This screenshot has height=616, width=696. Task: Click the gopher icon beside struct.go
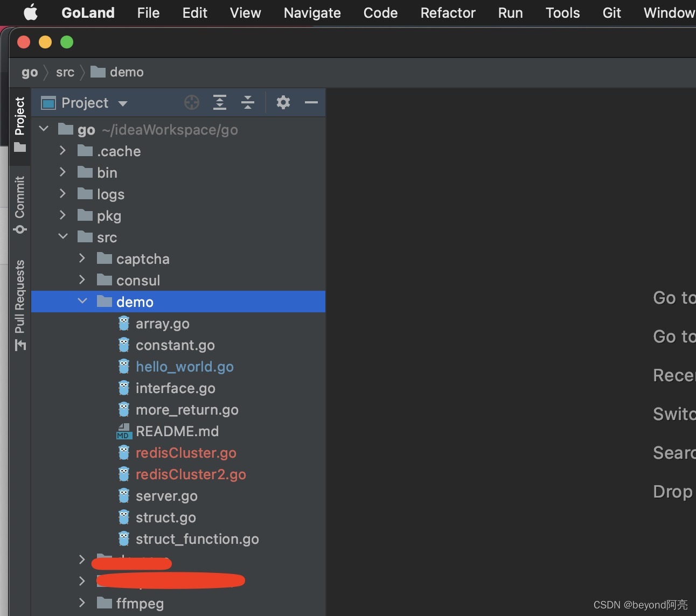coord(124,517)
